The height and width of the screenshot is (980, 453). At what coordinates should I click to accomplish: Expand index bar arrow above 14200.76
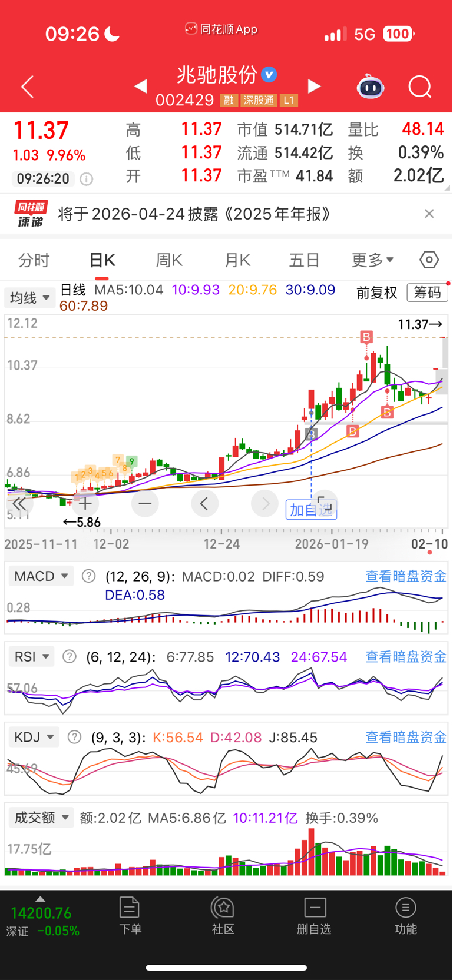point(40,899)
